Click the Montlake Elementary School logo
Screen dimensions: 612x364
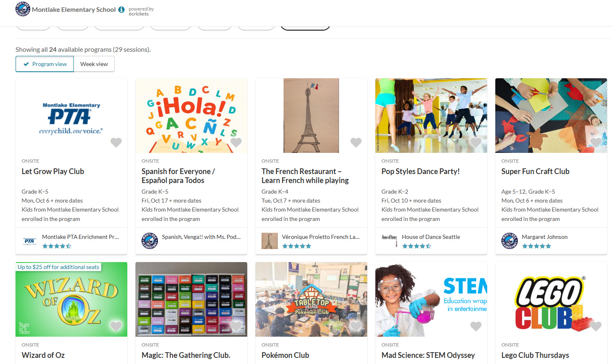pos(23,9)
